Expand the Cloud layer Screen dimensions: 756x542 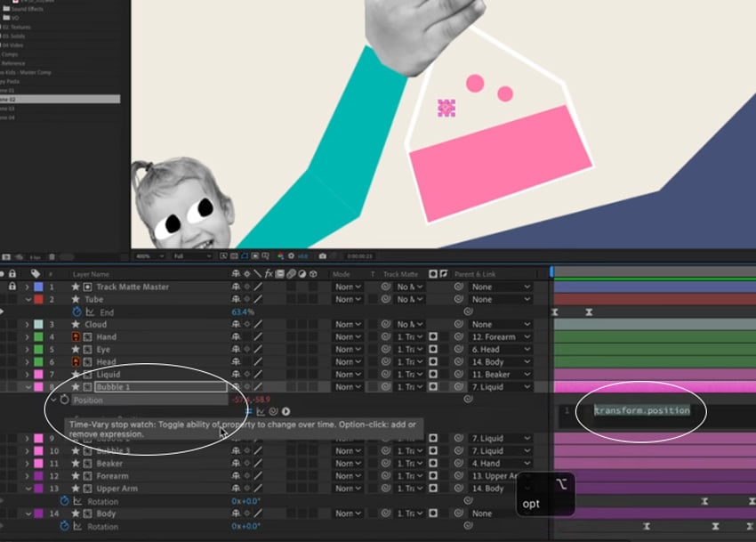coord(28,324)
